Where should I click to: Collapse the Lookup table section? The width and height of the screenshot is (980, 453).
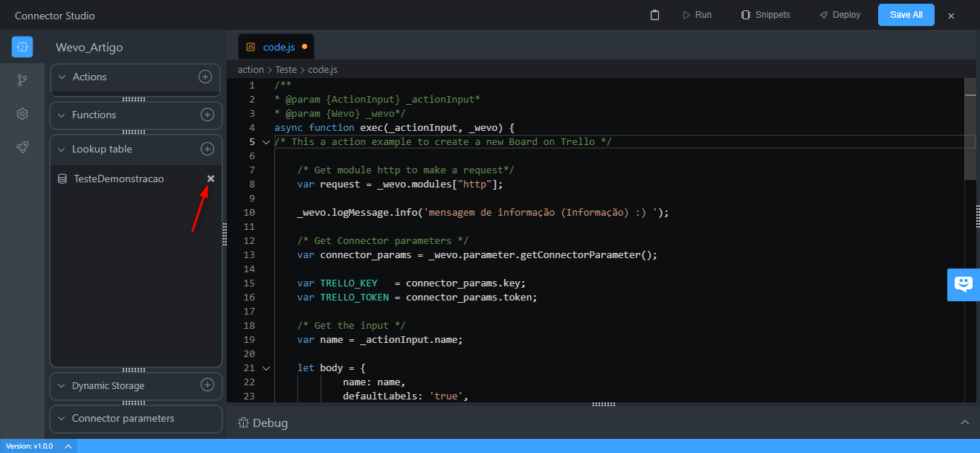point(62,149)
